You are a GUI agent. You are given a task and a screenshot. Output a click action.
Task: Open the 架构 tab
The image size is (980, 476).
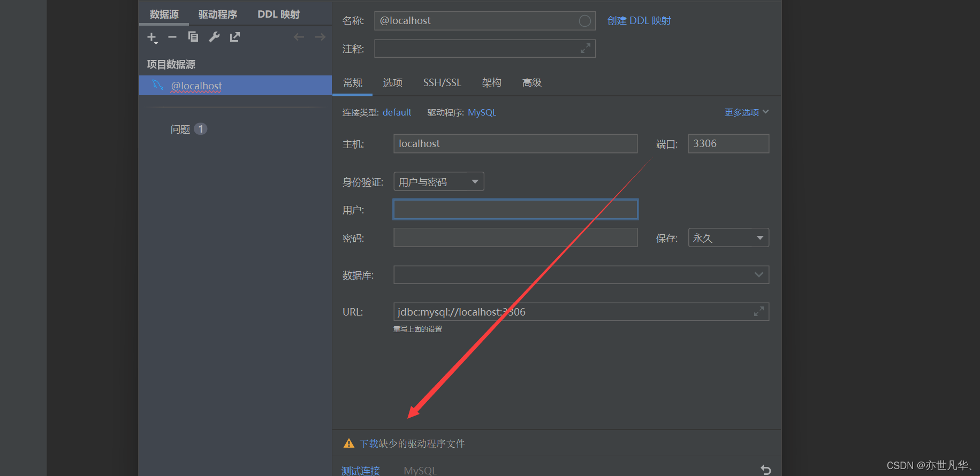(x=491, y=83)
